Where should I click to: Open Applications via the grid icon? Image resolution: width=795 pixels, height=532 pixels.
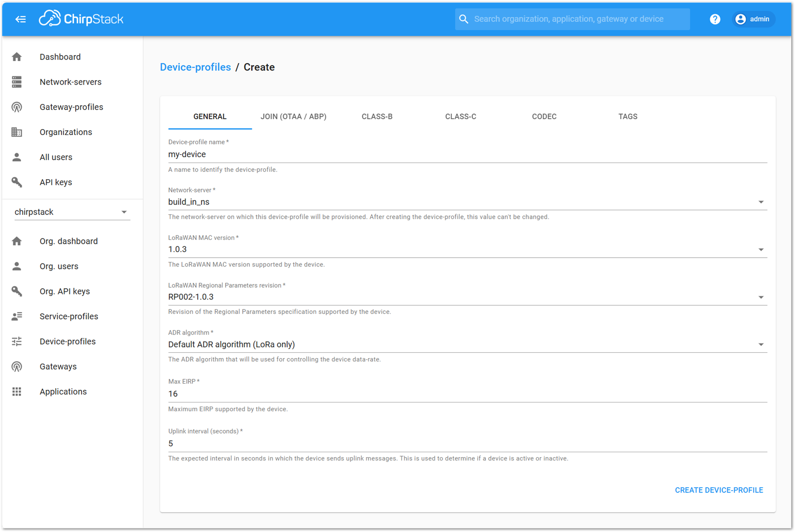(x=17, y=391)
